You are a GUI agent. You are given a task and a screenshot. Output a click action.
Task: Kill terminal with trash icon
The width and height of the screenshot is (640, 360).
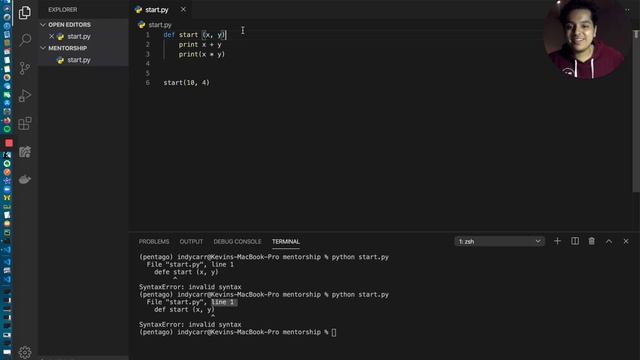[x=591, y=241]
